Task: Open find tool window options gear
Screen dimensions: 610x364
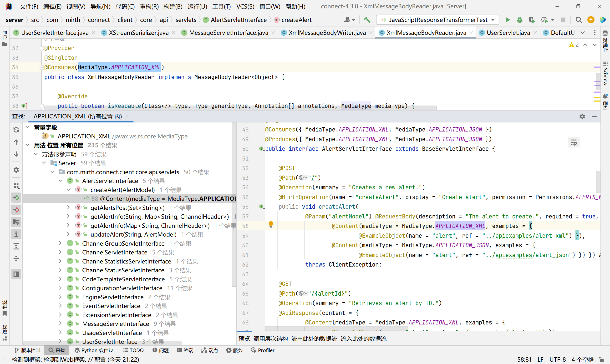Action: (582, 116)
